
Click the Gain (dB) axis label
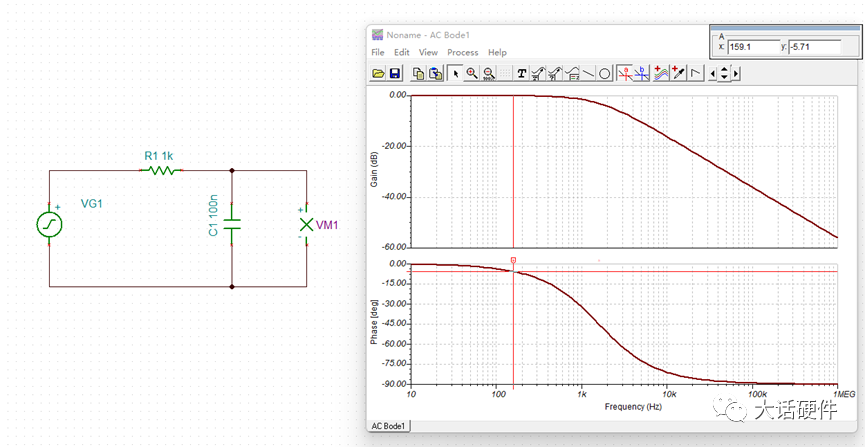[x=375, y=171]
